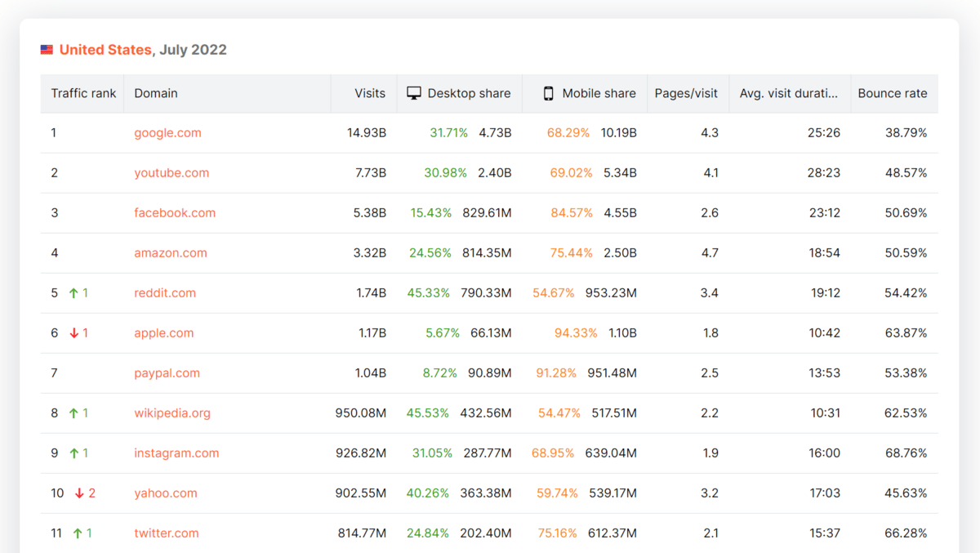The image size is (980, 553).
Task: Select the 814.77M visits value
Action: [x=363, y=533]
